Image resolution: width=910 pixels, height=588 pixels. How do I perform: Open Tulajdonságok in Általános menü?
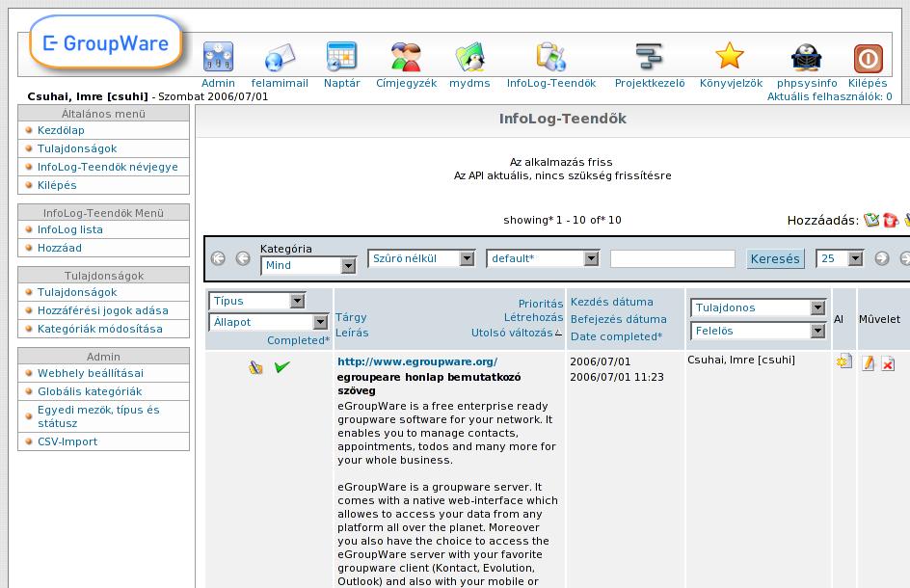pos(77,148)
